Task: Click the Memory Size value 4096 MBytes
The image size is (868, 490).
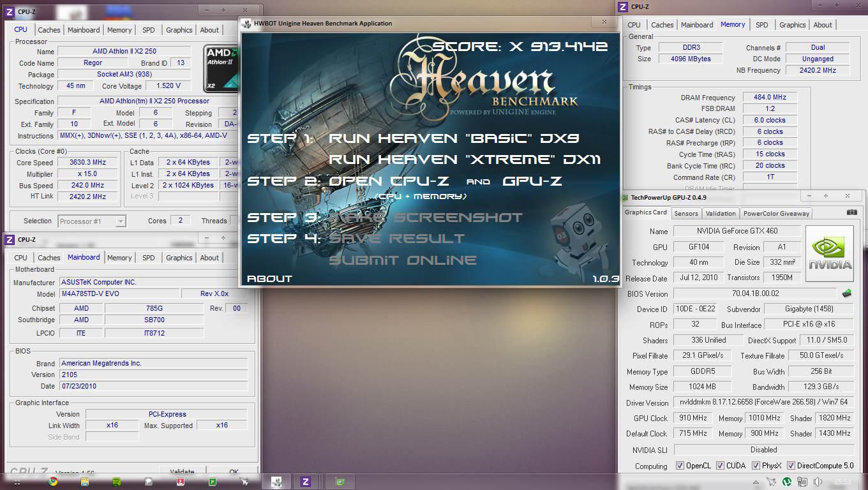Action: 691,59
